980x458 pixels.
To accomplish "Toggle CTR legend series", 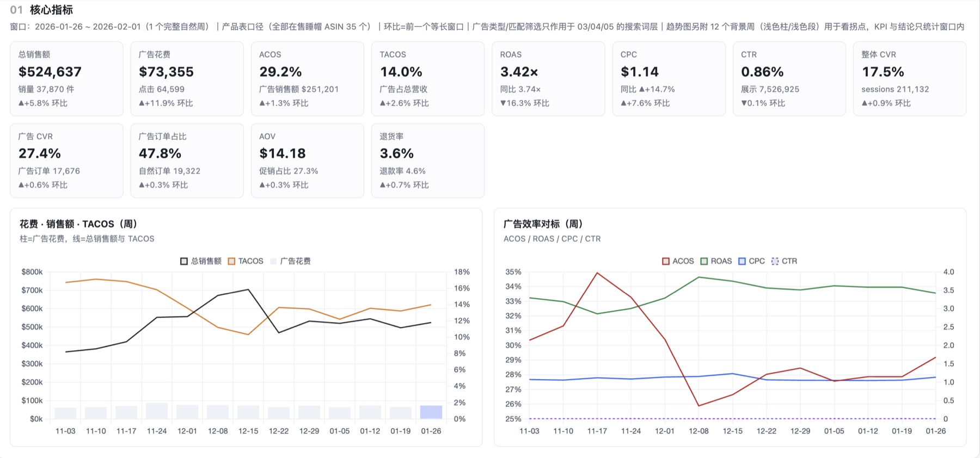I will [x=784, y=261].
